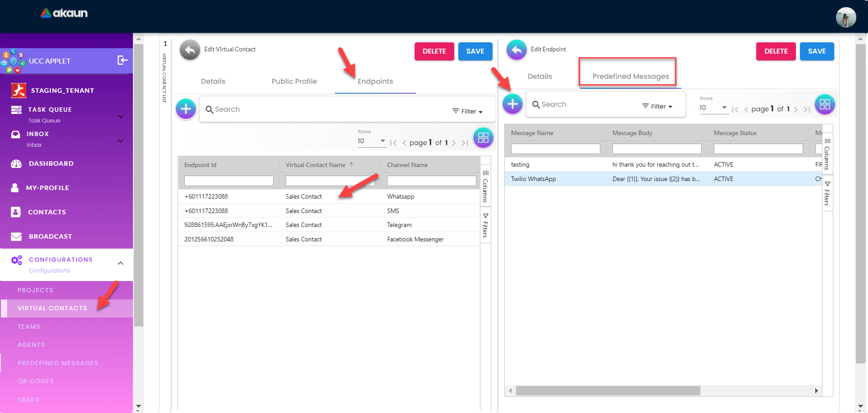
Task: Open Filter dropdown in Endpoints search
Action: (x=467, y=111)
